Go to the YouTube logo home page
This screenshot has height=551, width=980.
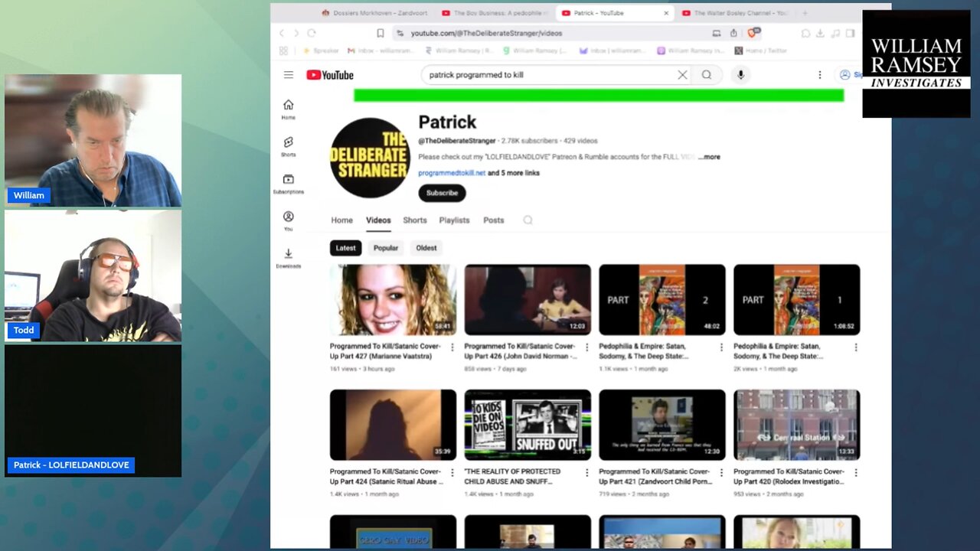click(x=330, y=75)
